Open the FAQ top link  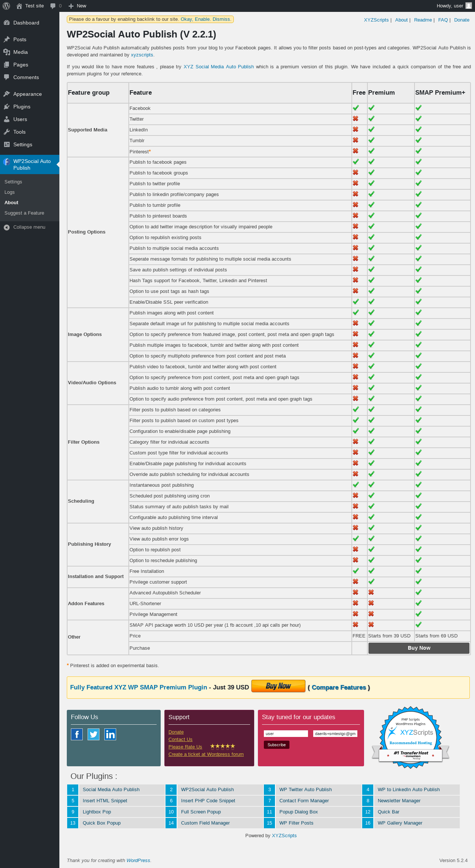(x=443, y=20)
